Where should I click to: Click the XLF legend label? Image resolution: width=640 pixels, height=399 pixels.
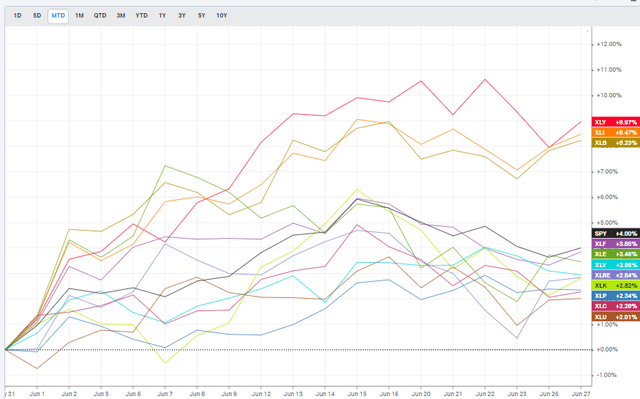616,244
